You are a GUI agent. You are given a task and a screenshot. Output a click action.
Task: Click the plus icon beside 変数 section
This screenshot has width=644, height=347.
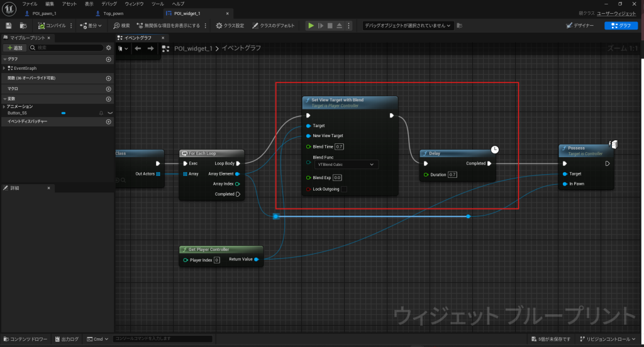coord(108,99)
